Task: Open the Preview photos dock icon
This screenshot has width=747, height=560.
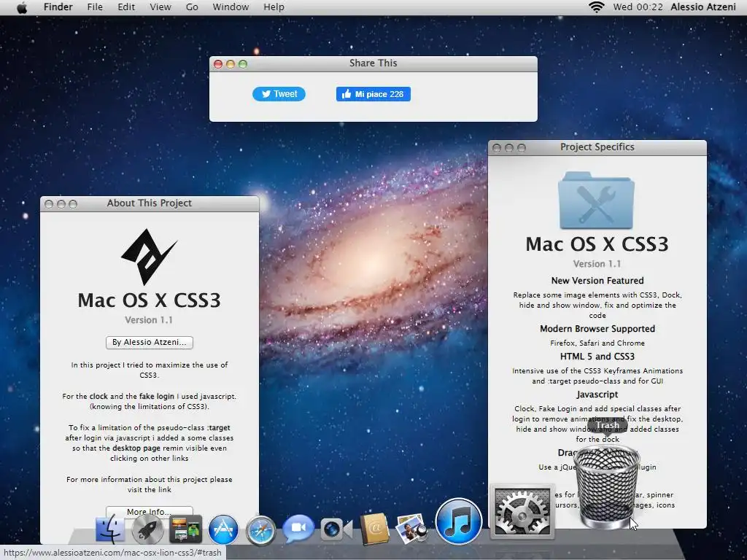Action: (x=411, y=529)
